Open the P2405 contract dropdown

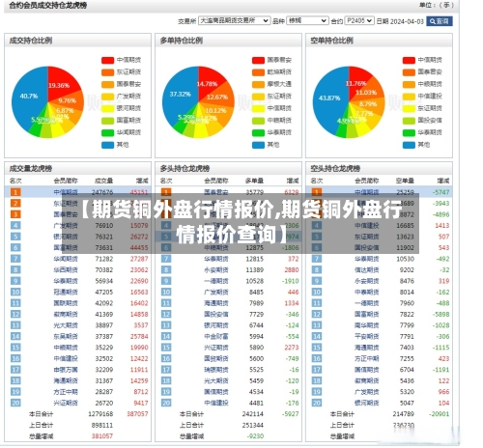pos(359,20)
